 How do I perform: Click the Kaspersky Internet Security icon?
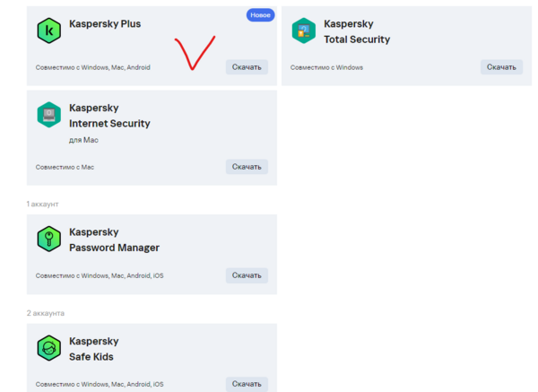48,115
